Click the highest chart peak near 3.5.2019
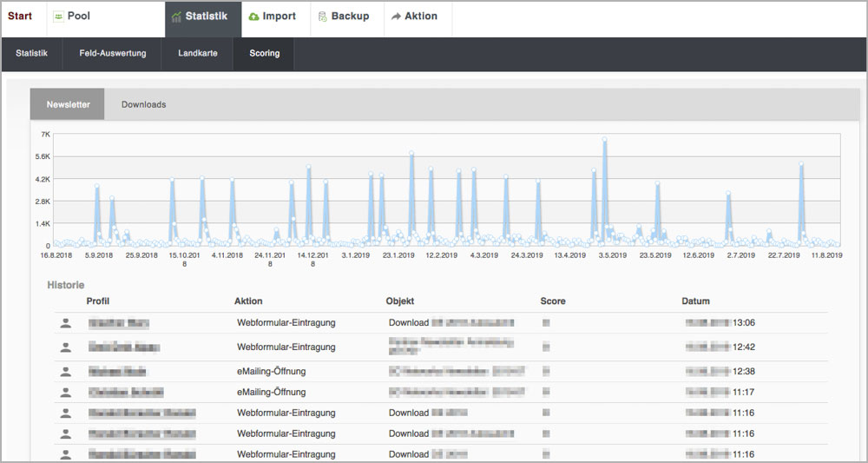 point(604,139)
